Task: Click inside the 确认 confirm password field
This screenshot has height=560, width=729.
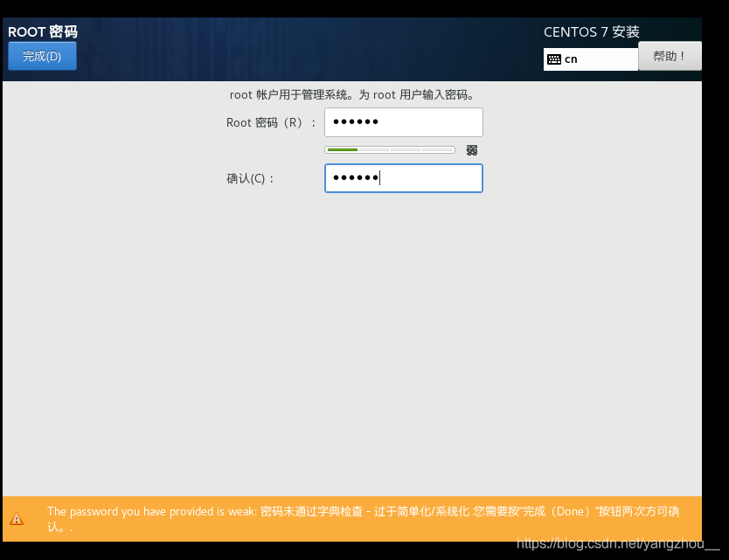Action: pos(404,178)
